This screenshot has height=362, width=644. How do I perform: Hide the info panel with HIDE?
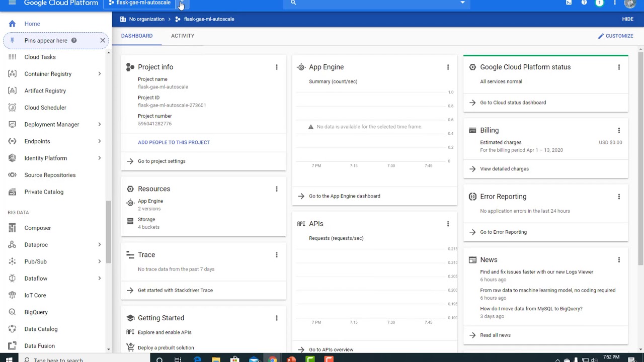[x=627, y=19]
